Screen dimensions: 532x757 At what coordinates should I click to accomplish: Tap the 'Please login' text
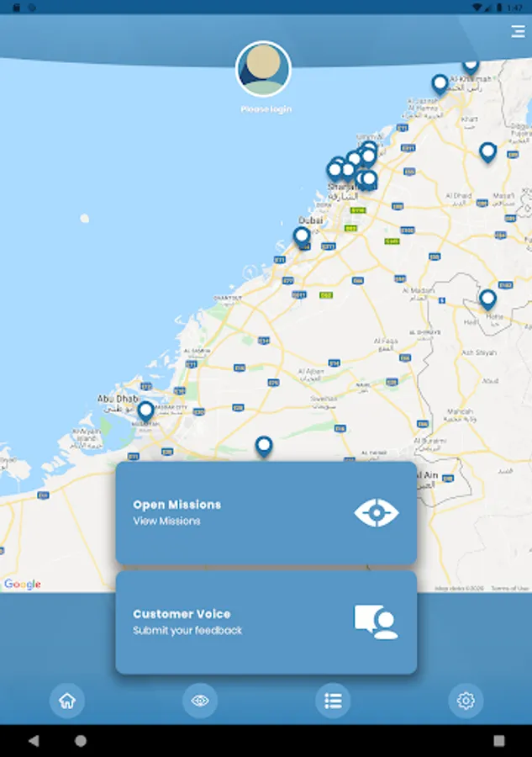tap(266, 109)
